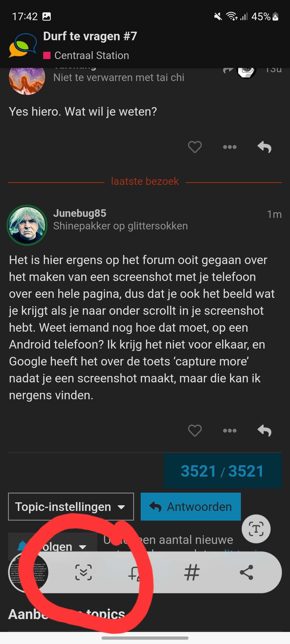The width and height of the screenshot is (290, 644).
Task: Like Junebug85's post with heart icon
Action: [195, 431]
